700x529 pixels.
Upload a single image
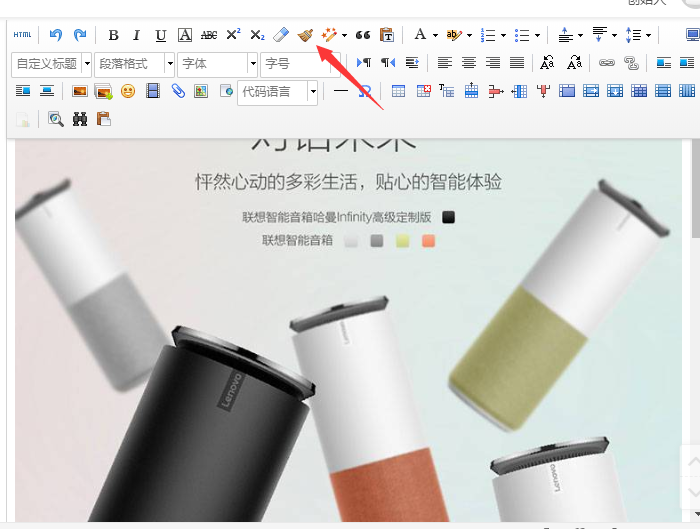pos(80,92)
